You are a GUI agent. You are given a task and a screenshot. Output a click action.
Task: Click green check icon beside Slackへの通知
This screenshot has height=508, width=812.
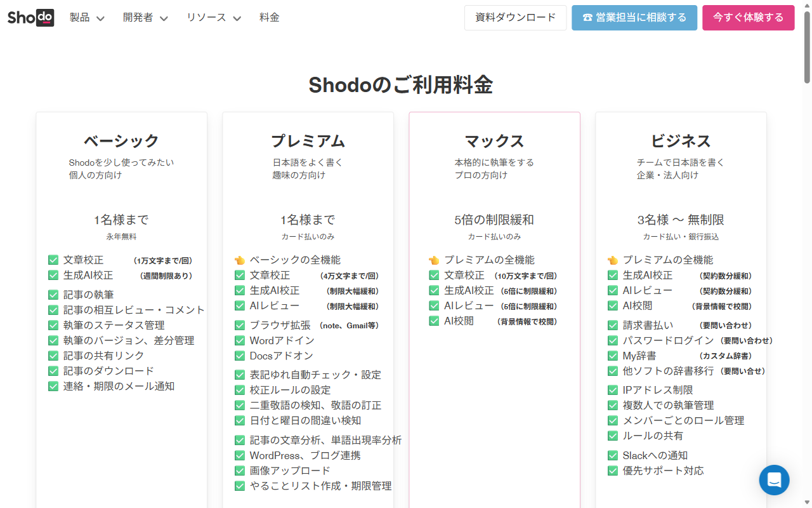(x=613, y=455)
